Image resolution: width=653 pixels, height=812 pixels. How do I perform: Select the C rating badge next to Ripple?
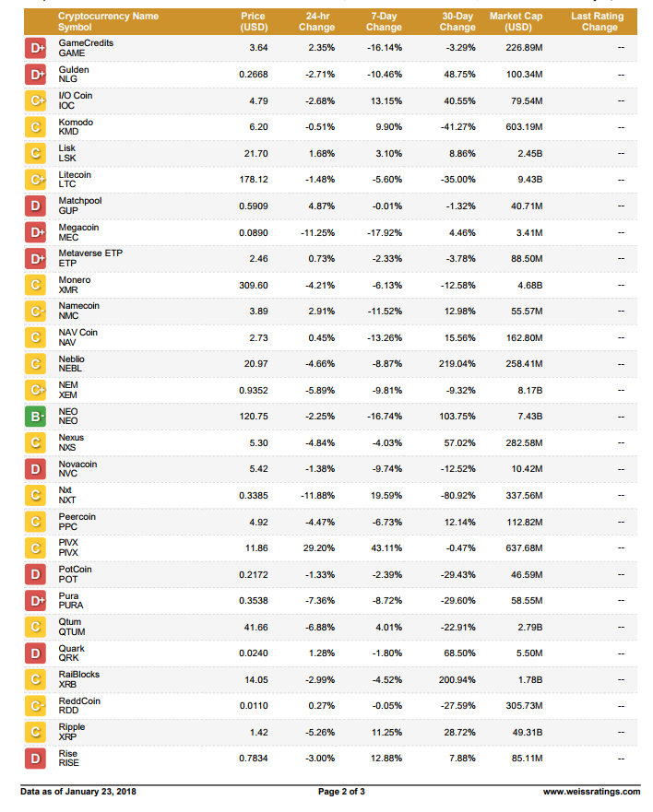coord(35,732)
